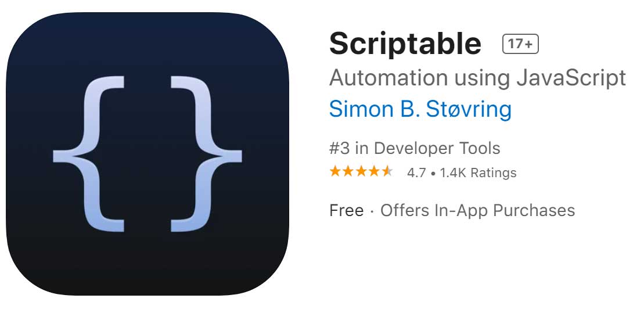
Task: Click the #3 chart rank number
Action: point(339,148)
